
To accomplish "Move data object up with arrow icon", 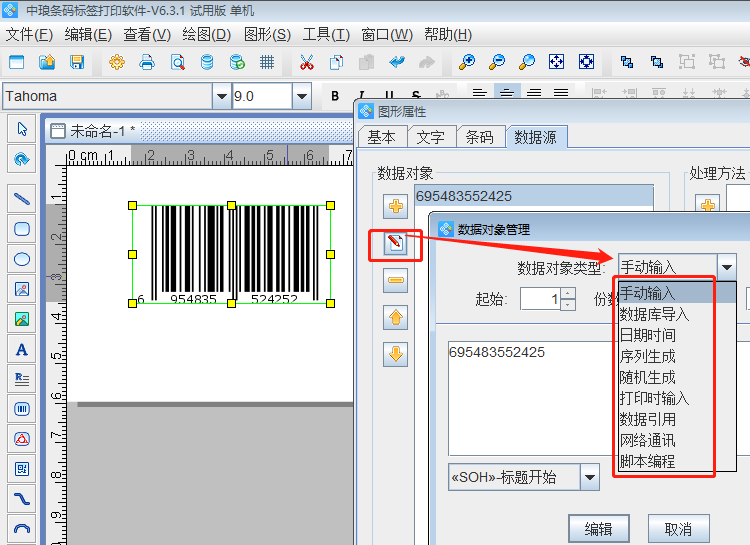I will tap(396, 318).
